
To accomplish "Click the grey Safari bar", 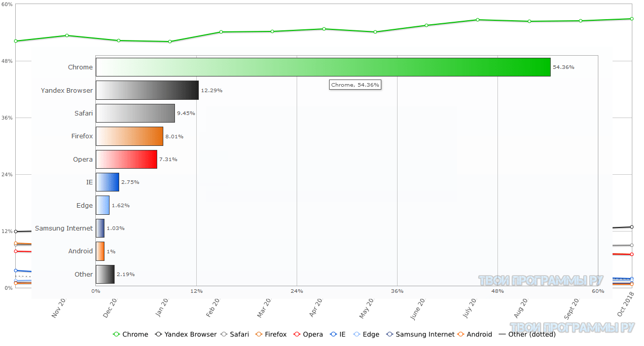I will pyautogui.click(x=135, y=113).
